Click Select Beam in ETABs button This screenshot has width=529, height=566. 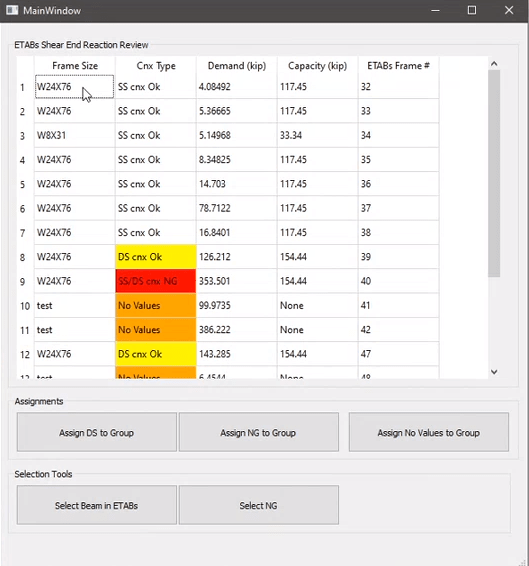96,505
